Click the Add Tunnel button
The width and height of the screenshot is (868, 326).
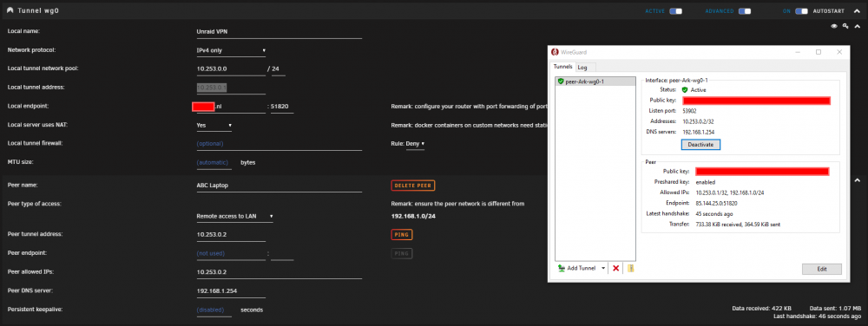point(582,268)
